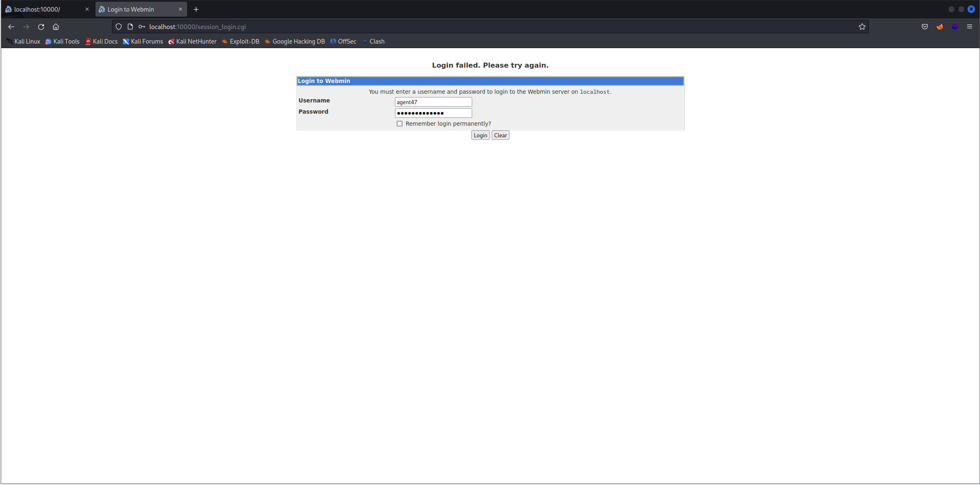The height and width of the screenshot is (485, 980).
Task: Bookmark this page with star icon
Action: [x=862, y=27]
